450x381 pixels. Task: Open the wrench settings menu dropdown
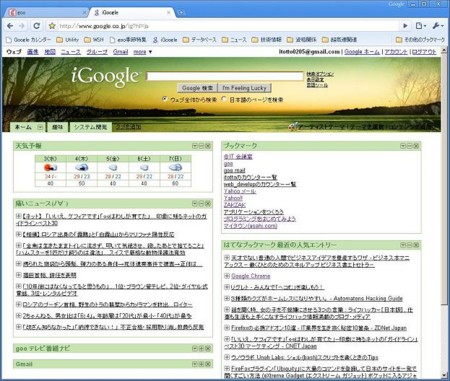coord(438,26)
